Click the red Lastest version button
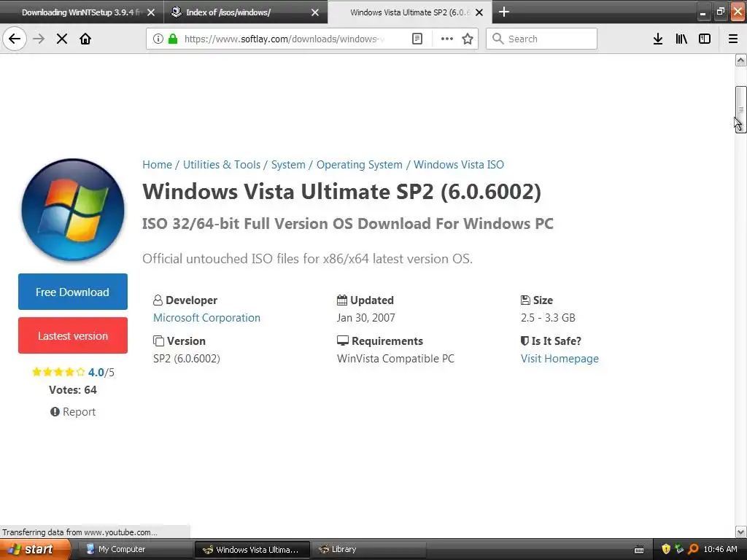Image resolution: width=747 pixels, height=560 pixels. tap(73, 335)
